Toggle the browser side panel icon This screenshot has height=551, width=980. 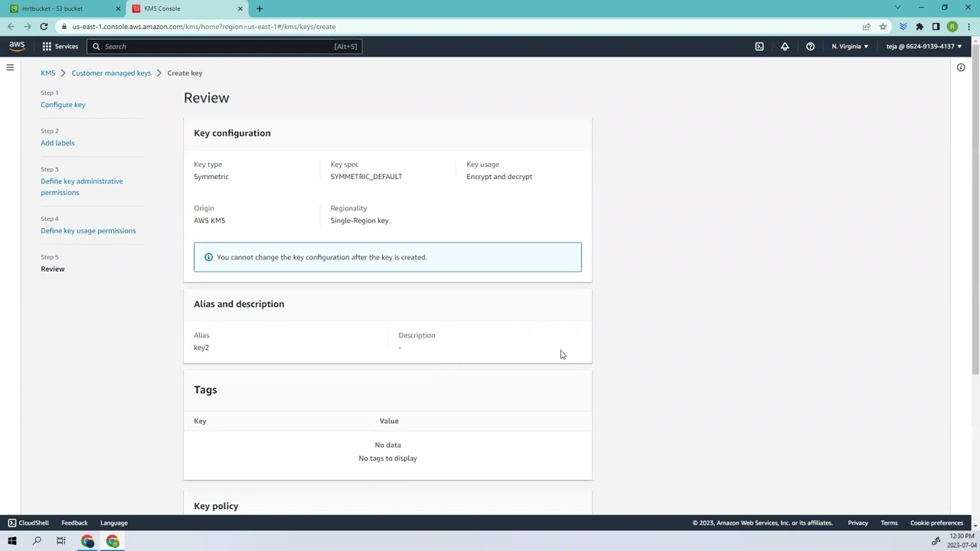936,26
